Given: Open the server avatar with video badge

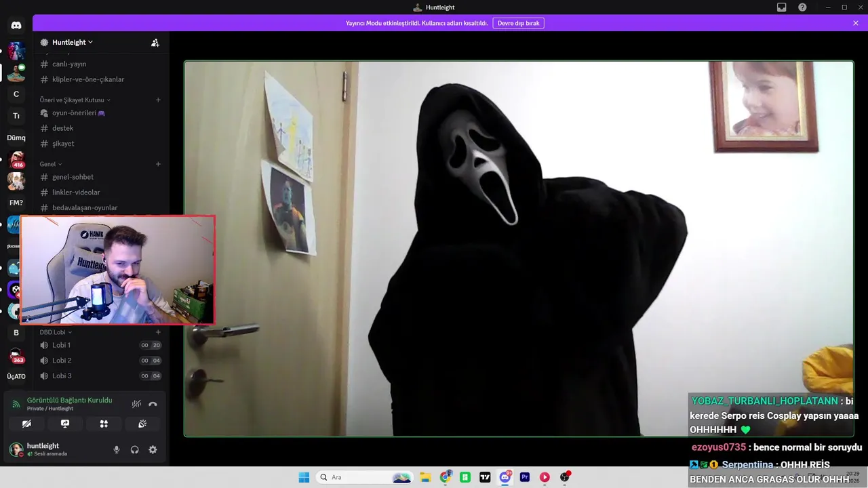Looking at the screenshot, I should (16, 73).
